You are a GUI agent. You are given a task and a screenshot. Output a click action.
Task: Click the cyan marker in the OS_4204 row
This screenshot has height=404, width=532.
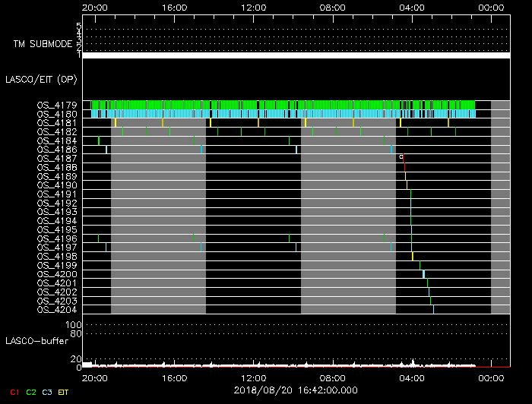pos(433,309)
